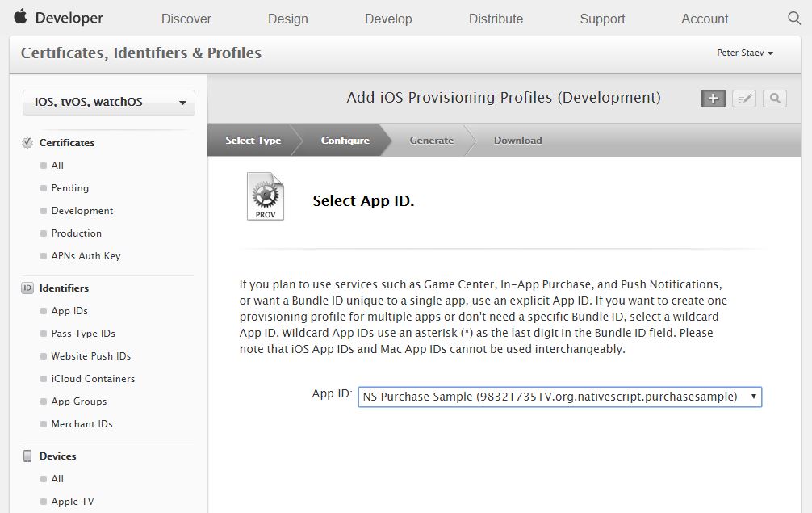The image size is (812, 513).
Task: Click the Developer home link
Action: (69, 18)
